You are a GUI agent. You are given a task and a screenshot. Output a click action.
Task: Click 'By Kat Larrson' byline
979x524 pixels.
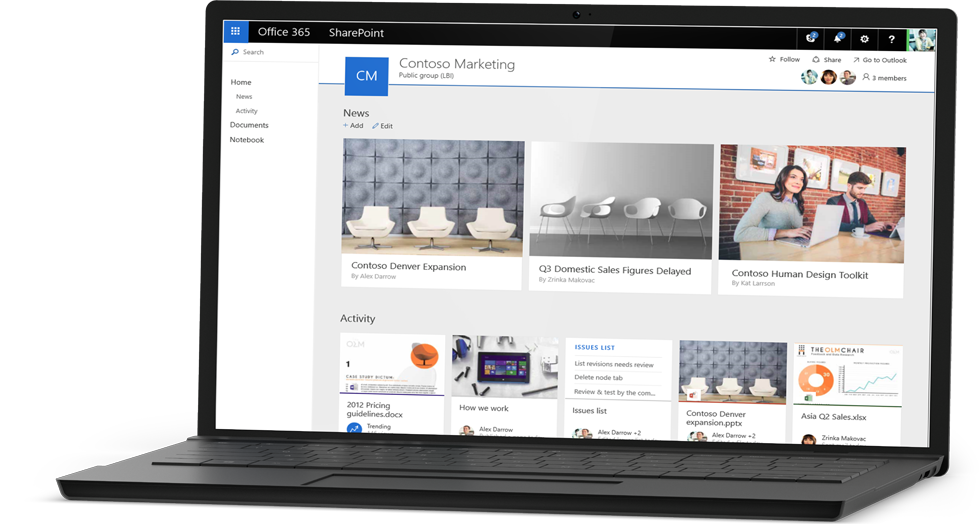click(x=753, y=284)
